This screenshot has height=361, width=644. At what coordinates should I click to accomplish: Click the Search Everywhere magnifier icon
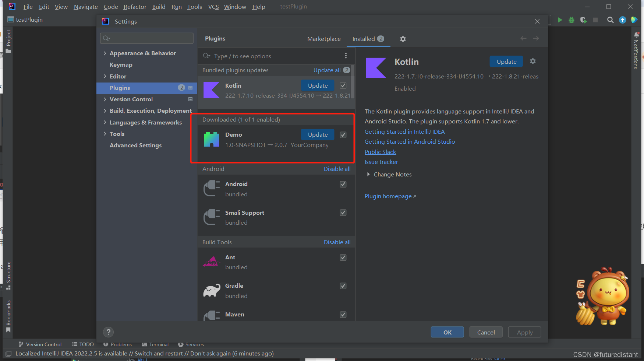pos(611,20)
